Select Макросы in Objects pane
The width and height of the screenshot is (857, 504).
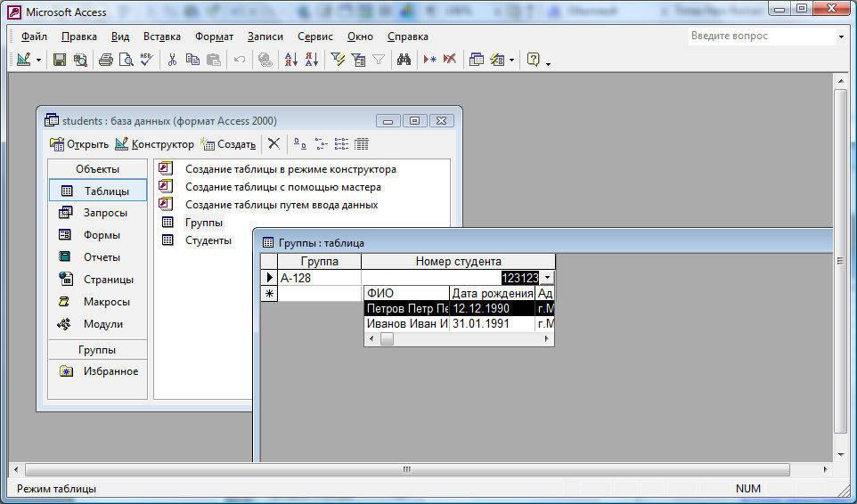pos(97,301)
